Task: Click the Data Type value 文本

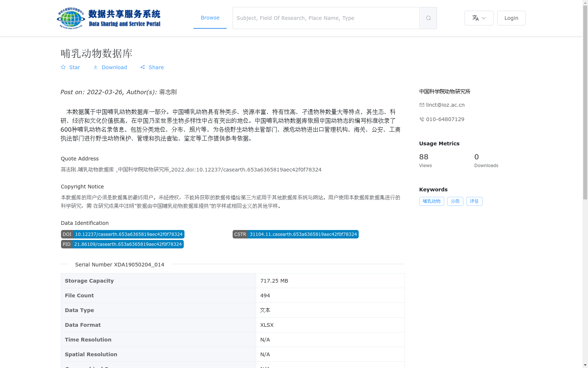Action: (x=265, y=310)
